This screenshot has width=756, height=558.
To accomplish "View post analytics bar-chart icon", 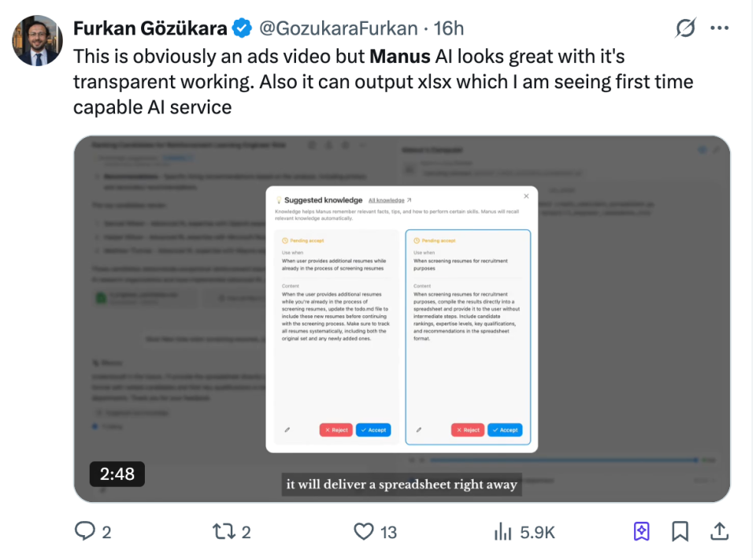I will [x=503, y=532].
